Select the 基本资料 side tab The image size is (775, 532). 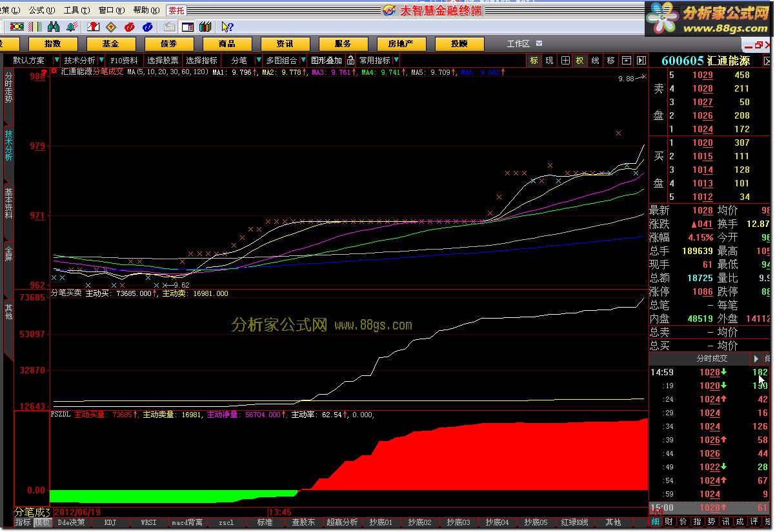pyautogui.click(x=8, y=203)
